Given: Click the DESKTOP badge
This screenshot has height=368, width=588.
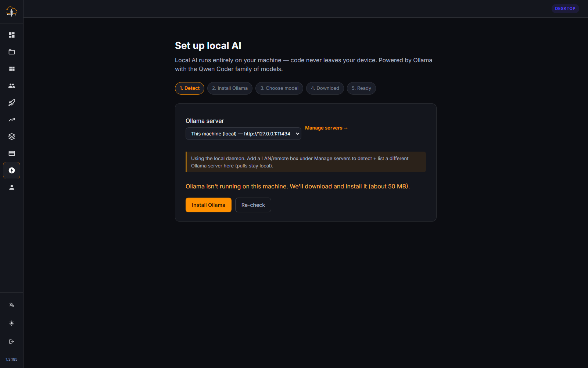Looking at the screenshot, I should point(565,8).
